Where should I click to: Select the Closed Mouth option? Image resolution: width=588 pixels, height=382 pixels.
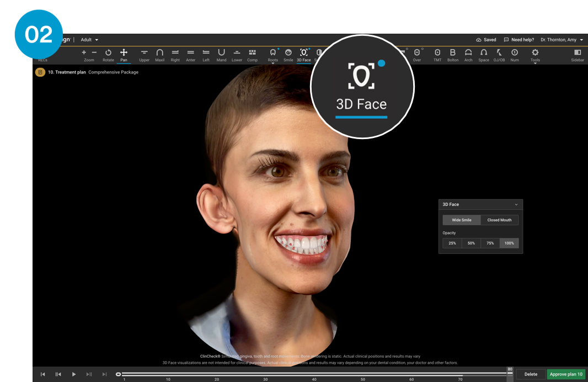[x=500, y=220]
